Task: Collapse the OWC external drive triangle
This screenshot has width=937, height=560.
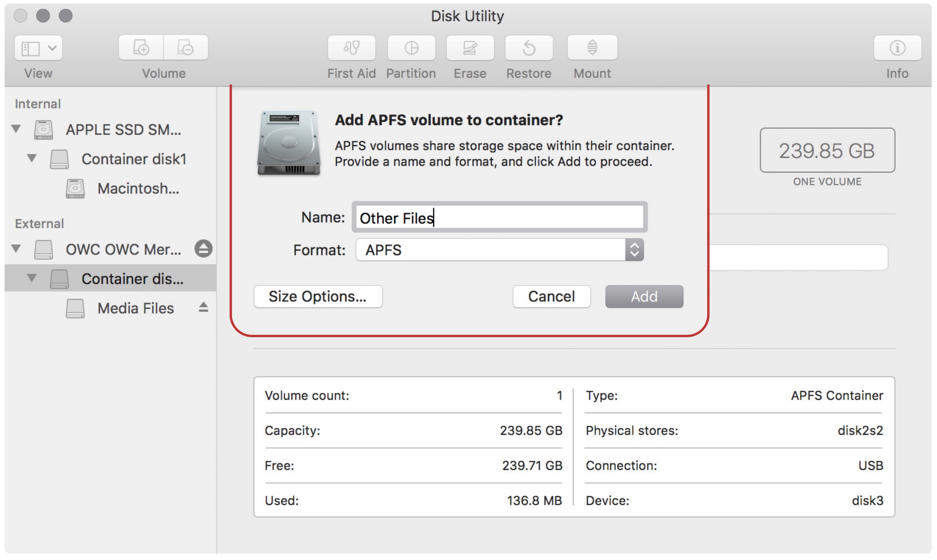Action: (16, 249)
